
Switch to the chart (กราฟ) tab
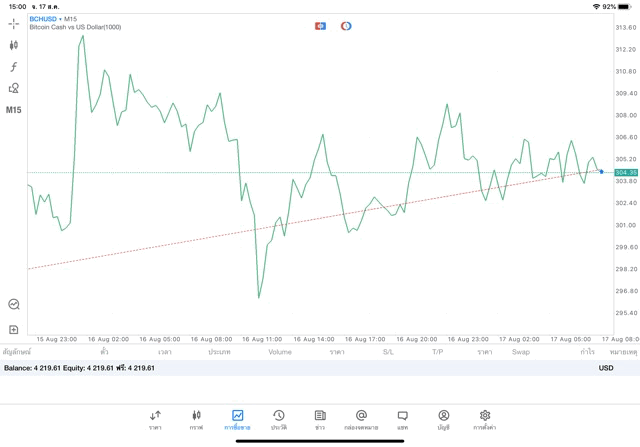click(x=196, y=419)
